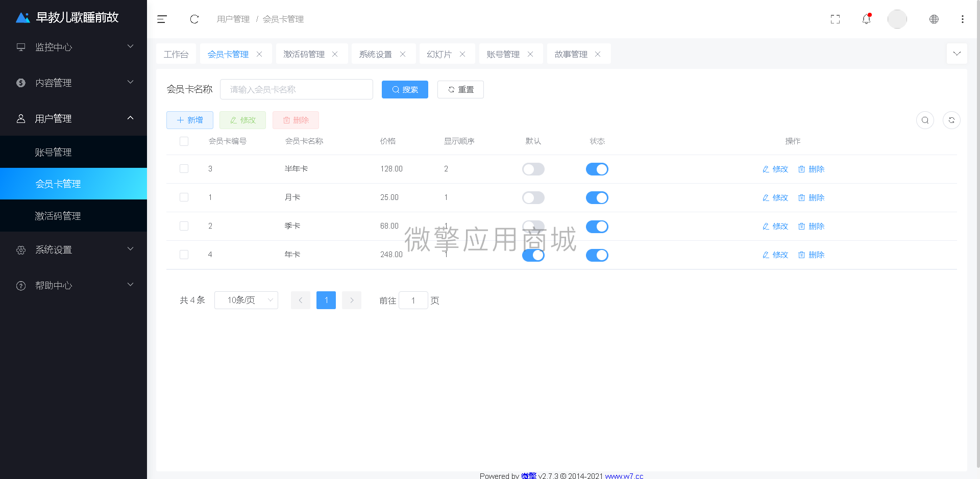Click the user avatar circle

coord(897,19)
